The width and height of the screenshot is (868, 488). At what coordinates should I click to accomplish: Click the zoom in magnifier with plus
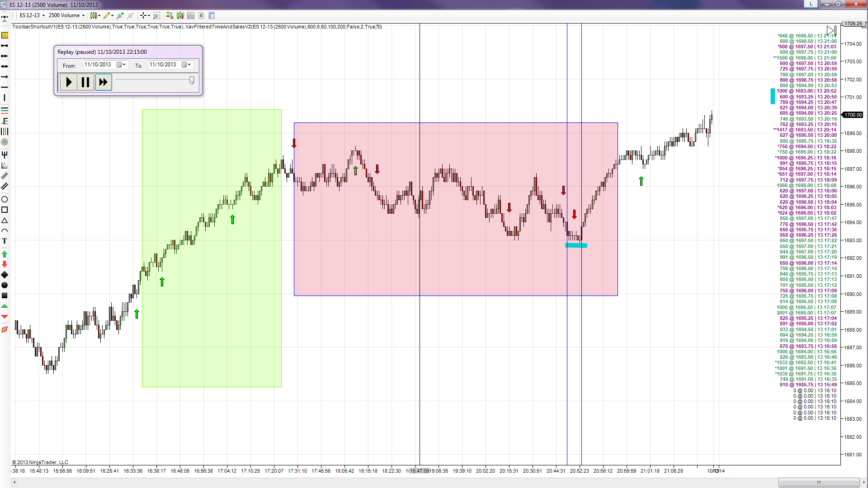click(x=120, y=15)
